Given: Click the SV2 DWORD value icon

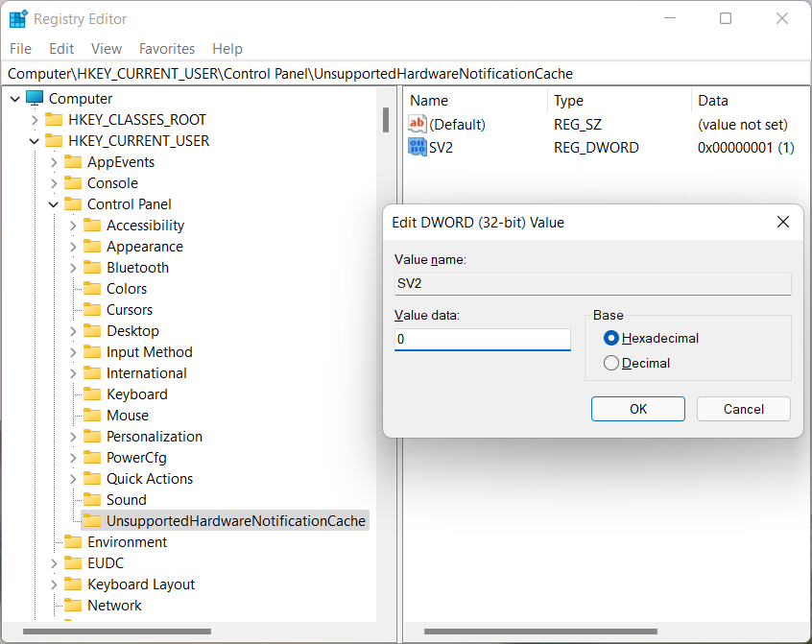Looking at the screenshot, I should [x=418, y=147].
